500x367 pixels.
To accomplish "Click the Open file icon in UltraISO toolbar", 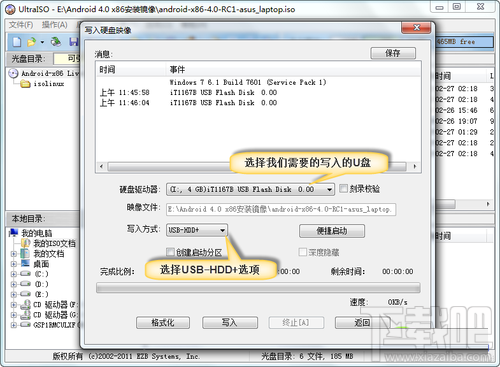I will pyautogui.click(x=31, y=42).
